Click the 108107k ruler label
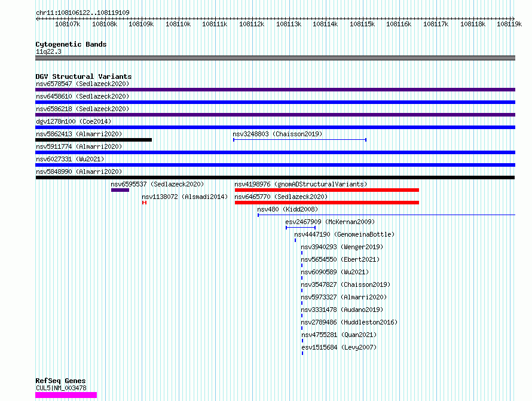The image size is (532, 401). coord(68,24)
